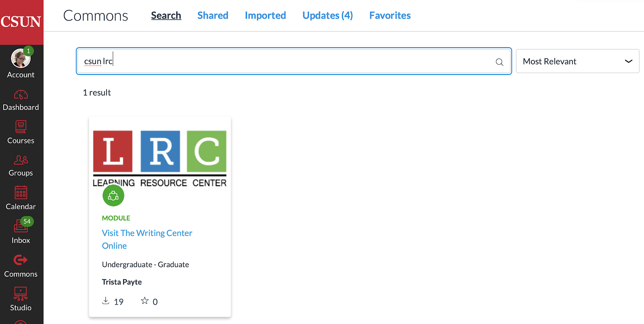Click the favorites star icon on card

click(145, 301)
